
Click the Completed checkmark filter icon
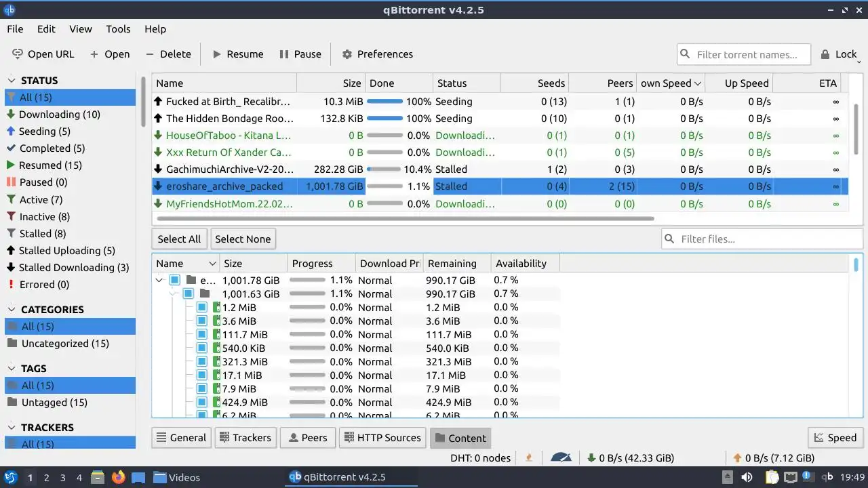click(x=11, y=148)
